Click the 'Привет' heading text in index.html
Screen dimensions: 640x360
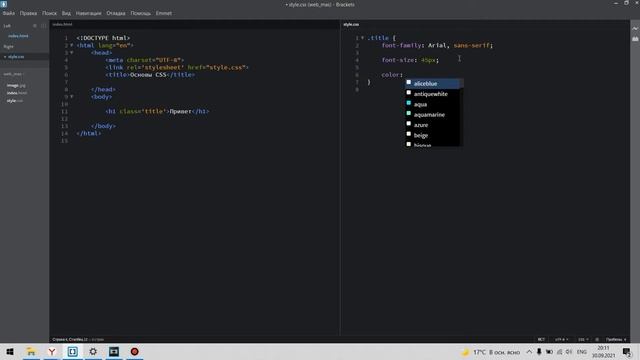pos(180,111)
